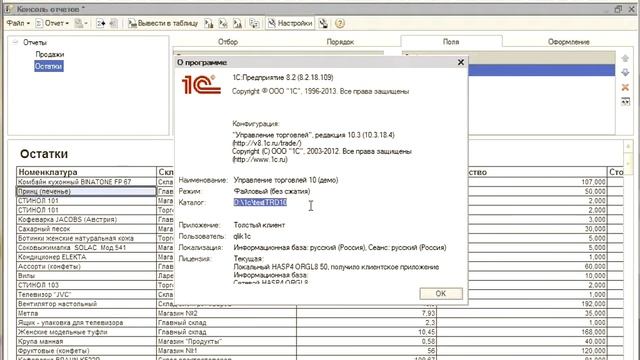Open the Файл menu in toolbar
The height and width of the screenshot is (360, 640).
(x=18, y=23)
